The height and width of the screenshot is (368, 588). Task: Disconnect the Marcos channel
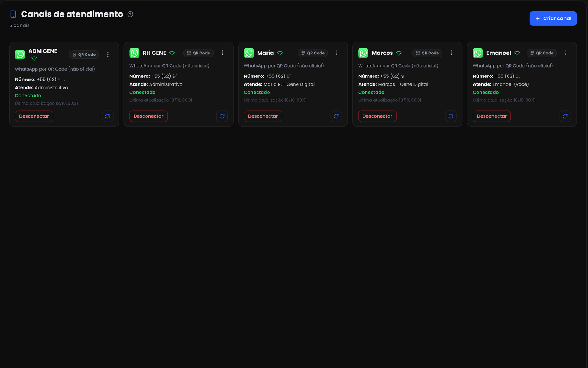pos(377,116)
